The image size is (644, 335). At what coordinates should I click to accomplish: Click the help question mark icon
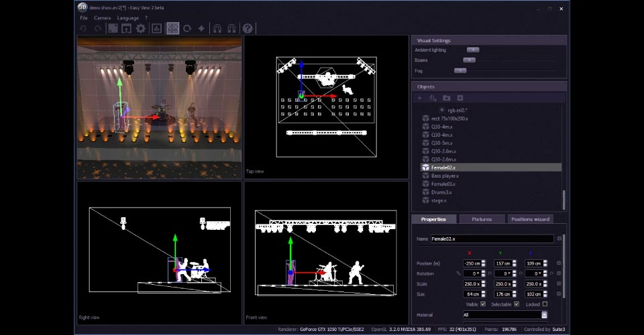pyautogui.click(x=248, y=28)
